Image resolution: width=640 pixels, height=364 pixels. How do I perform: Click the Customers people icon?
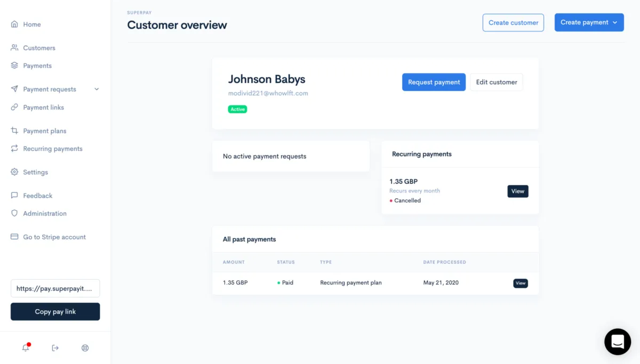click(x=14, y=47)
